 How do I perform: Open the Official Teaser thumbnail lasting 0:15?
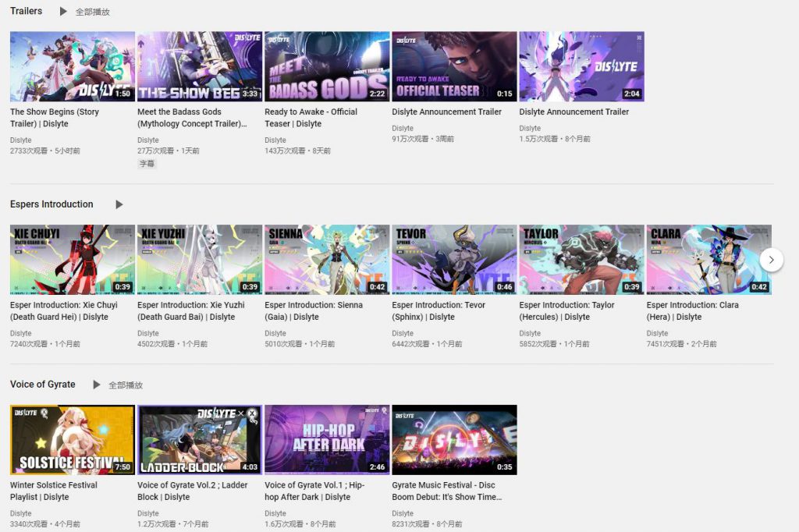[x=455, y=66]
